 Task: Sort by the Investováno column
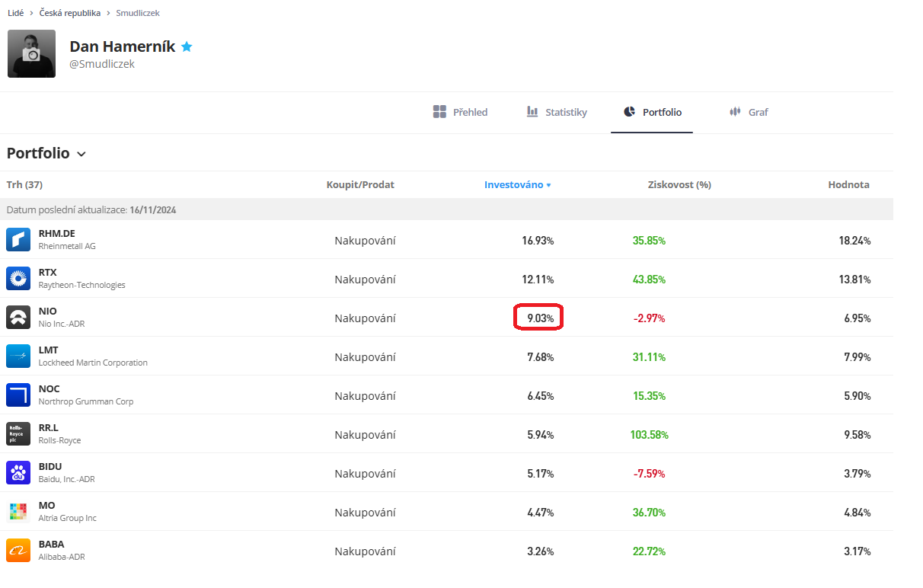click(517, 184)
